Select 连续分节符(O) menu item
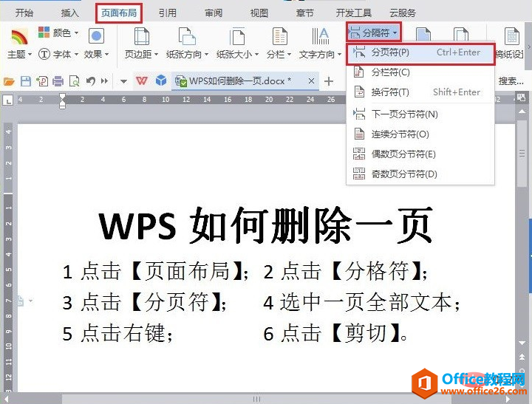 420,134
